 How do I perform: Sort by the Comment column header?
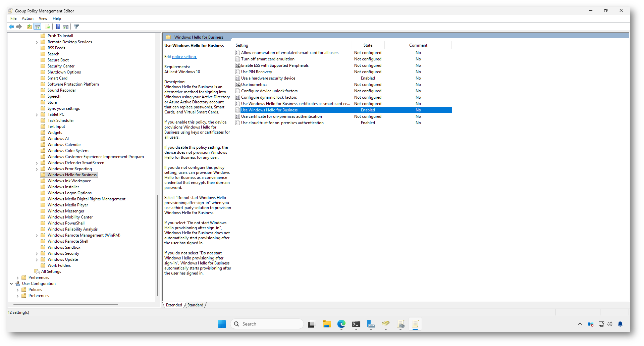click(418, 45)
